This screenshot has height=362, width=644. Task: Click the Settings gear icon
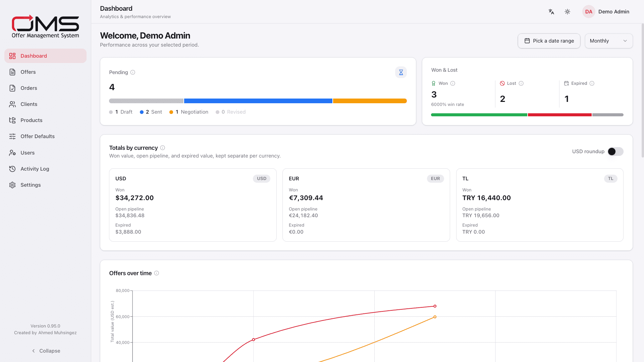(x=12, y=185)
